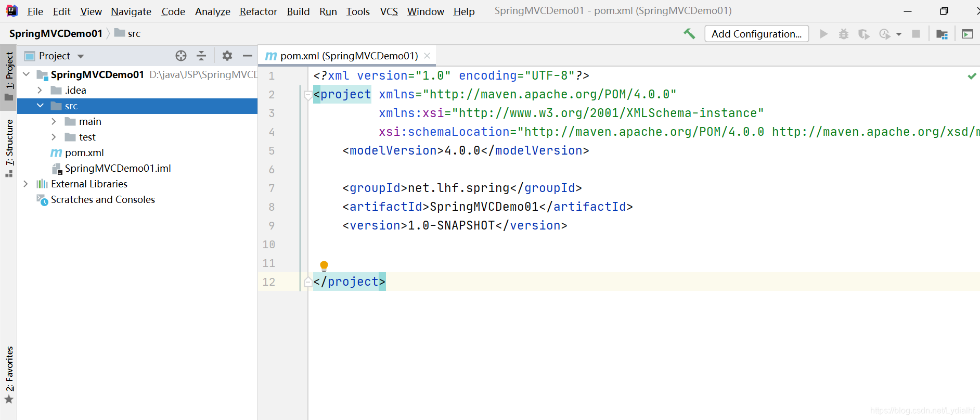980x420 pixels.
Task: Click the Collapse All icon
Action: 201,56
